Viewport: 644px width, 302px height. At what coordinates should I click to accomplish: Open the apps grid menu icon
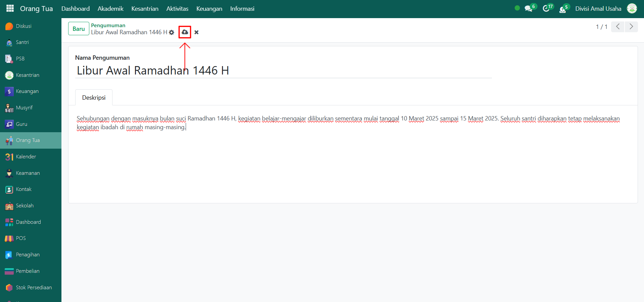(10, 8)
